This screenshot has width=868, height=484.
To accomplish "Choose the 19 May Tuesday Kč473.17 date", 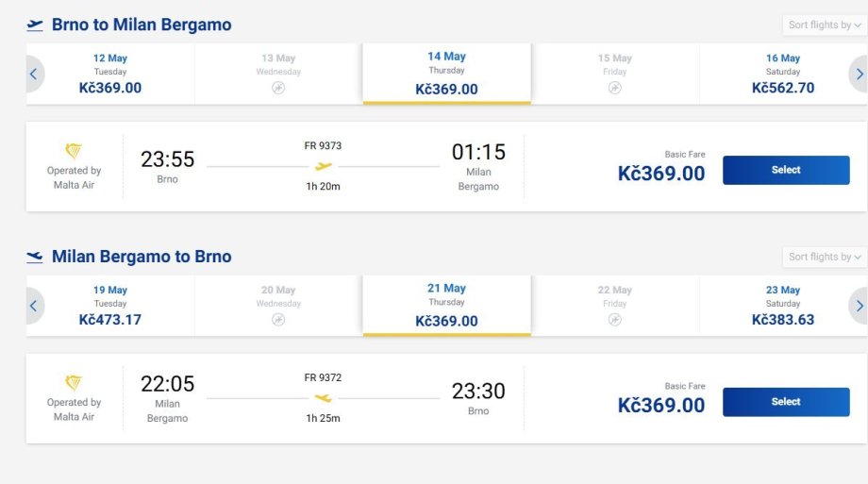I will pos(110,306).
